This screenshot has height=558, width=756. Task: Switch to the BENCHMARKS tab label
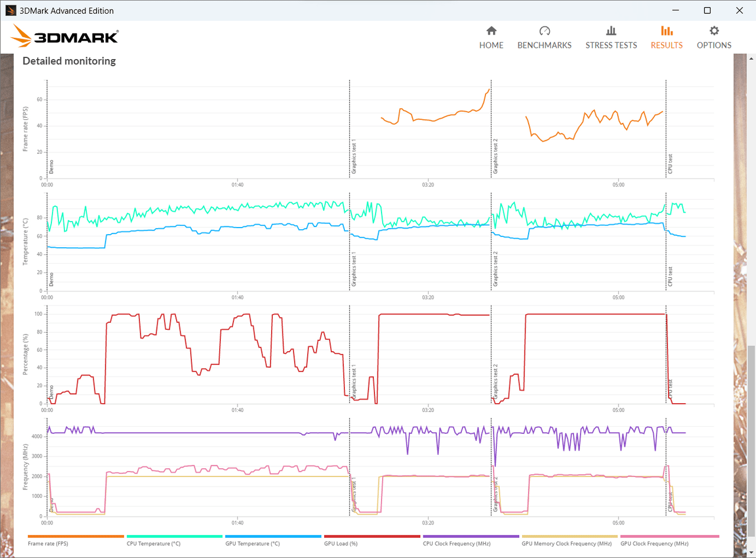coord(545,46)
